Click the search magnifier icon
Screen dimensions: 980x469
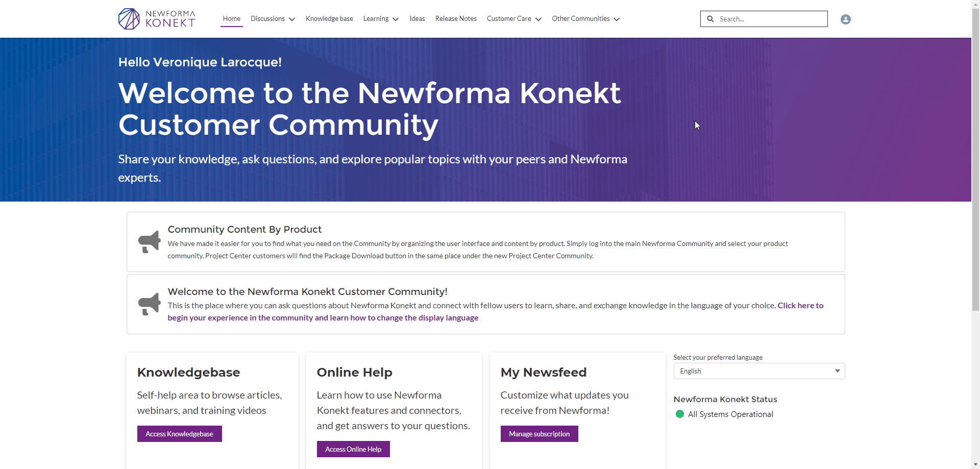pyautogui.click(x=710, y=19)
